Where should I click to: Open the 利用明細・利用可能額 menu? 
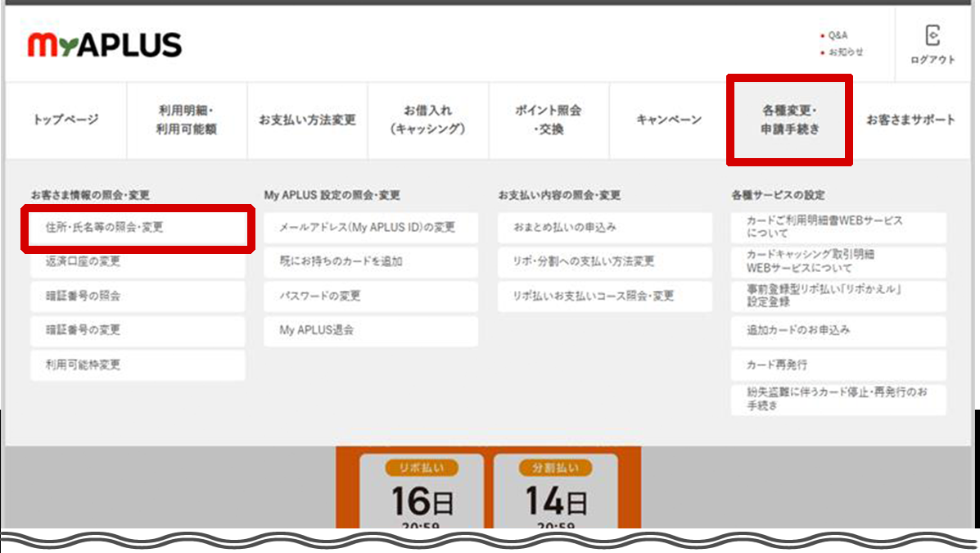(187, 120)
